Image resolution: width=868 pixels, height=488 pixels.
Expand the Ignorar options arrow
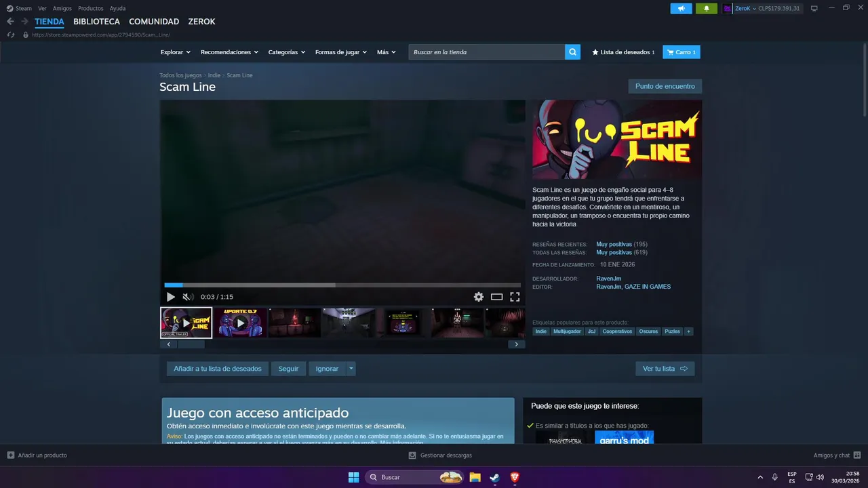351,369
